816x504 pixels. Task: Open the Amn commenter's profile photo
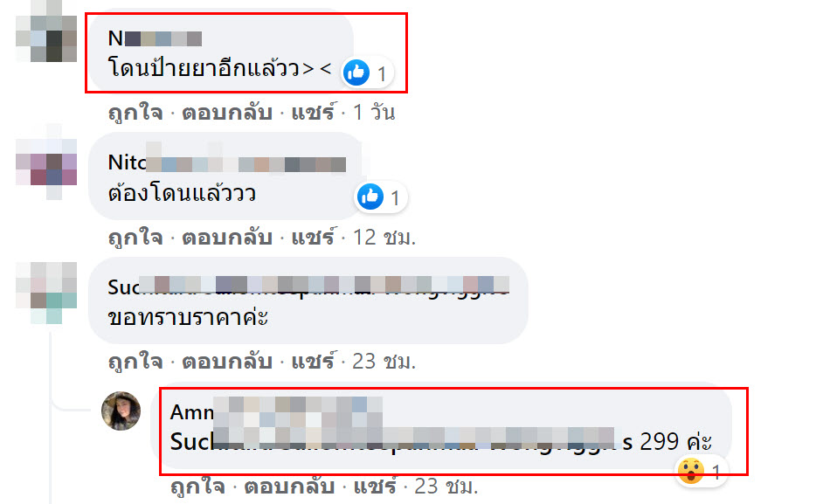(x=121, y=411)
